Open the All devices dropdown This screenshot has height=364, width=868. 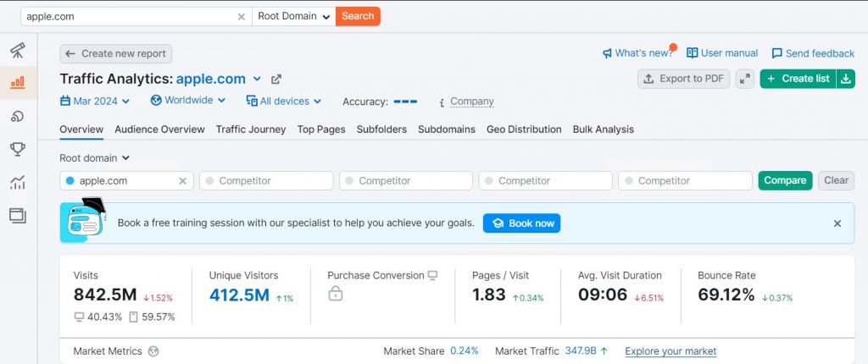point(283,102)
